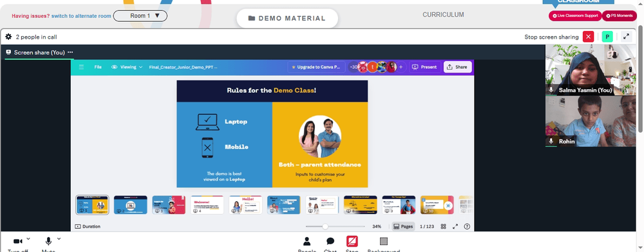Select page 7 thumbnail
644x252 pixels.
(322, 205)
